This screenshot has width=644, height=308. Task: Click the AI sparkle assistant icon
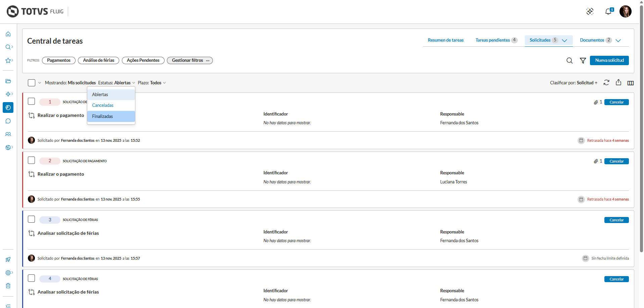(x=590, y=12)
